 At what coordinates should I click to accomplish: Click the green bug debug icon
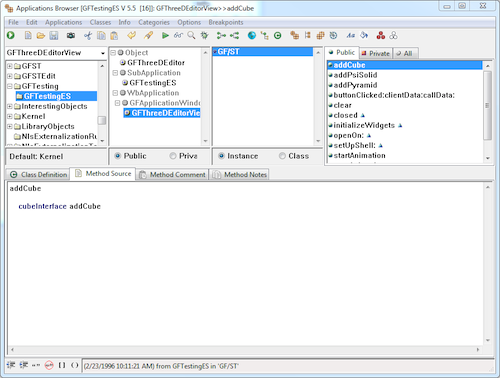click(204, 35)
